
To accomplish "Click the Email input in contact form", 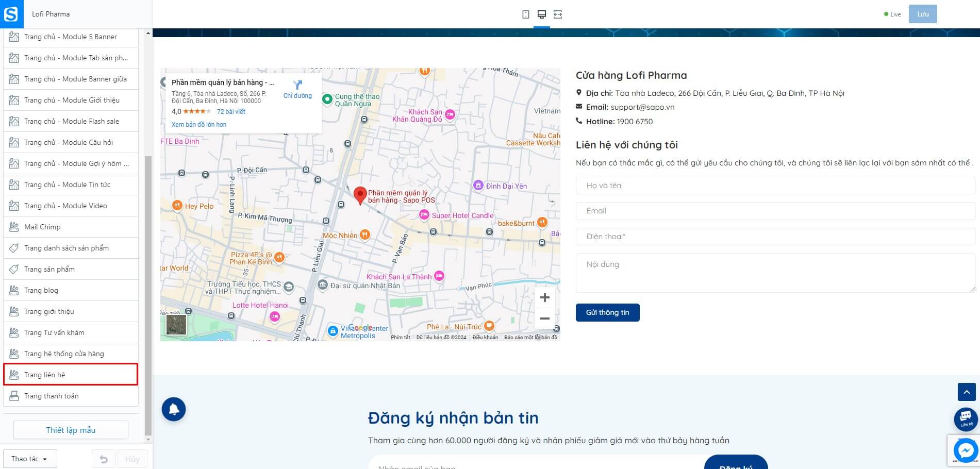I will pos(775,211).
